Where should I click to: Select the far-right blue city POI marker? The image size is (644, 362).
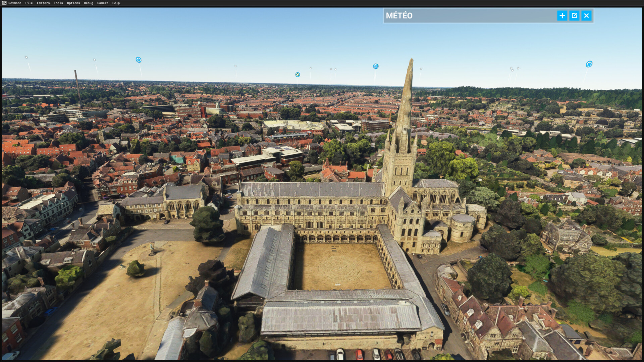(x=589, y=64)
